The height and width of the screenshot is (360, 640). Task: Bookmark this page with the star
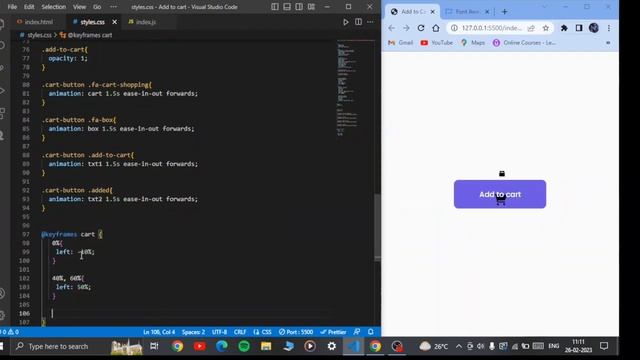(546, 28)
